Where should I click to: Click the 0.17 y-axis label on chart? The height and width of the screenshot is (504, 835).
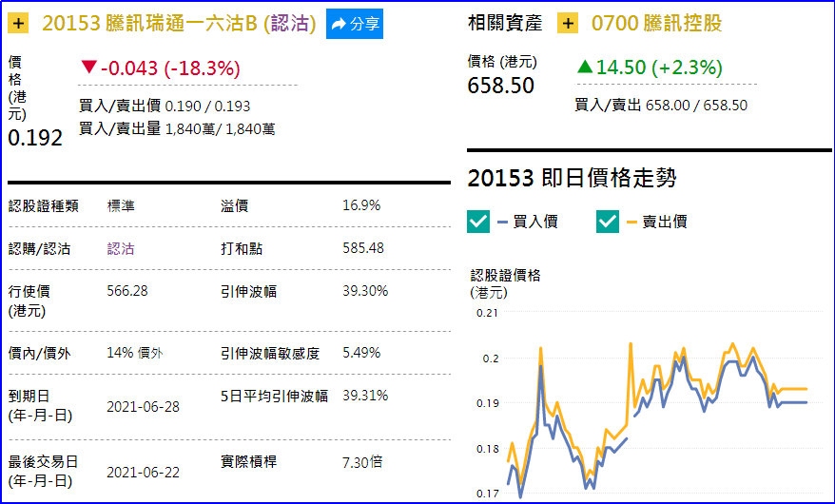coord(487,494)
